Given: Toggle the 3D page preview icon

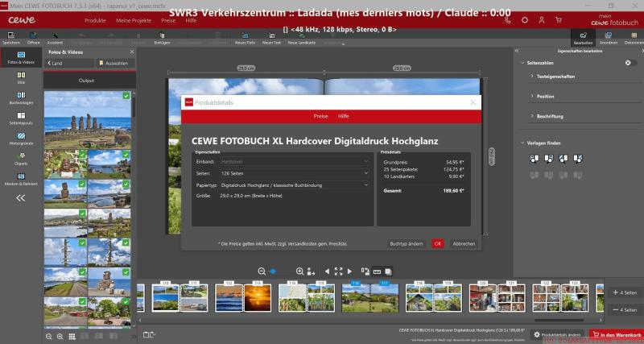Looking at the screenshot, I should (388, 271).
